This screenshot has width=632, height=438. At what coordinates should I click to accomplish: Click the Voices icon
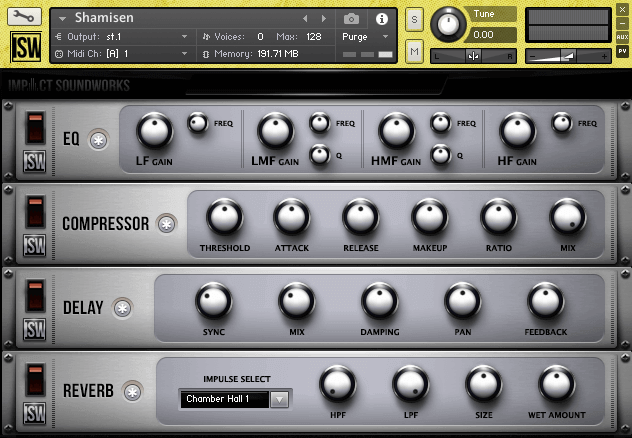206,37
